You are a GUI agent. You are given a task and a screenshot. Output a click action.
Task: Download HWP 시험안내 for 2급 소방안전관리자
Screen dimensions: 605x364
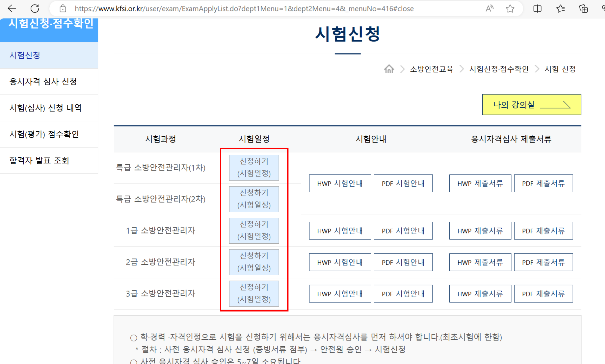[340, 262]
